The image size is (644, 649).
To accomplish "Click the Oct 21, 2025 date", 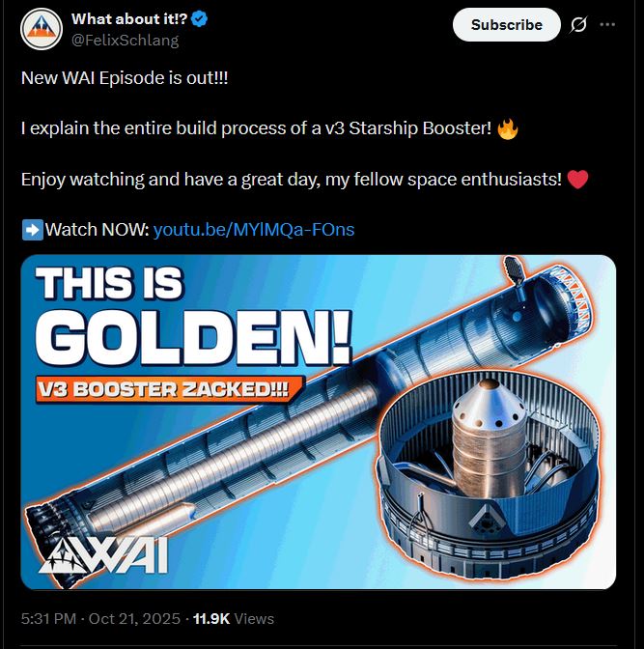I will pos(134,618).
